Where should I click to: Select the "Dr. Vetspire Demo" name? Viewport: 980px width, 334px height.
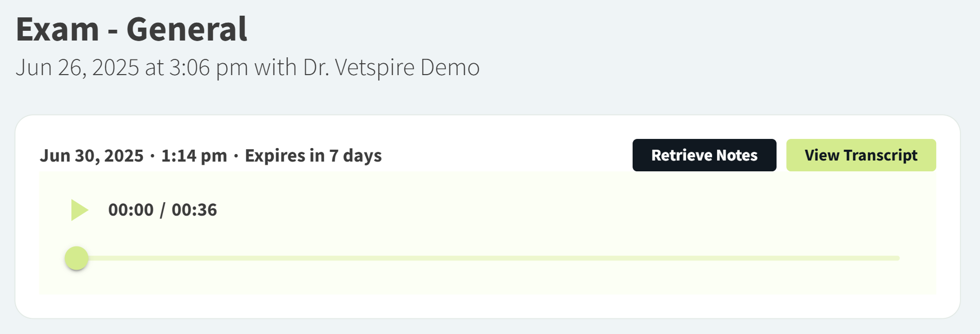tap(391, 68)
